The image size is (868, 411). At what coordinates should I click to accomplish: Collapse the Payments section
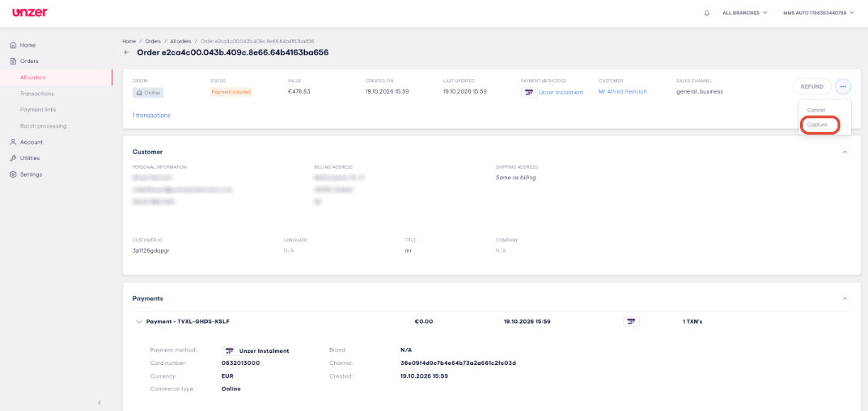click(x=845, y=298)
